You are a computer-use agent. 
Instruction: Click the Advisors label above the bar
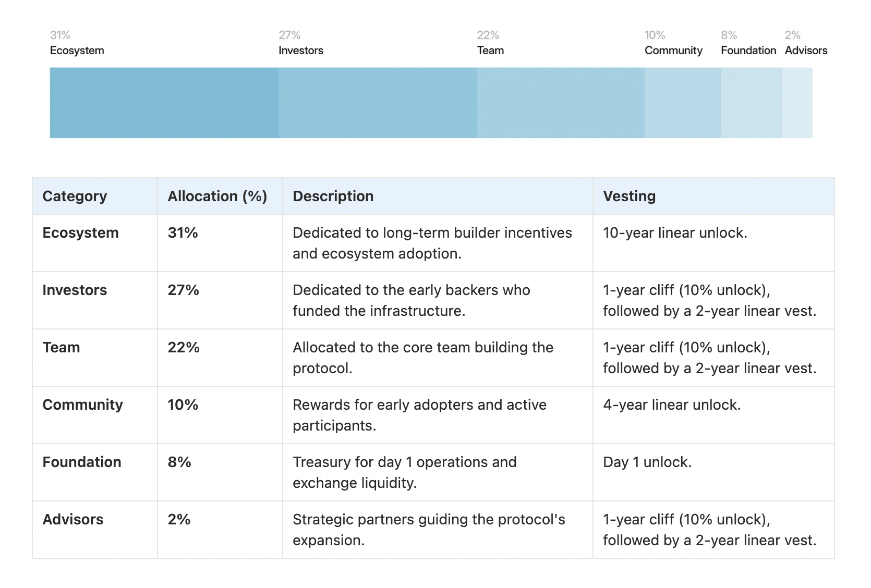click(806, 51)
